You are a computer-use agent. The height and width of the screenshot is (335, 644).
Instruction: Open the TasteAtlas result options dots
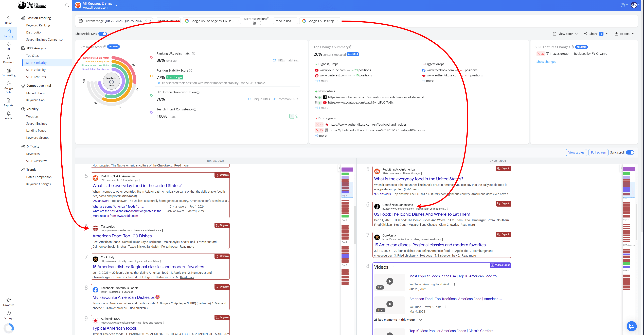pyautogui.click(x=163, y=230)
